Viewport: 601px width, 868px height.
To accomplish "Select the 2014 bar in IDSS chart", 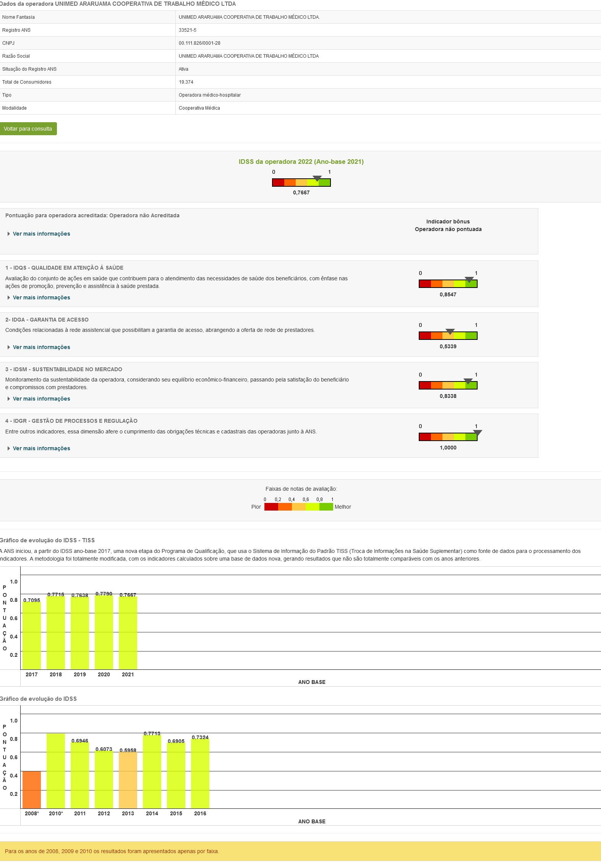I will (x=152, y=772).
